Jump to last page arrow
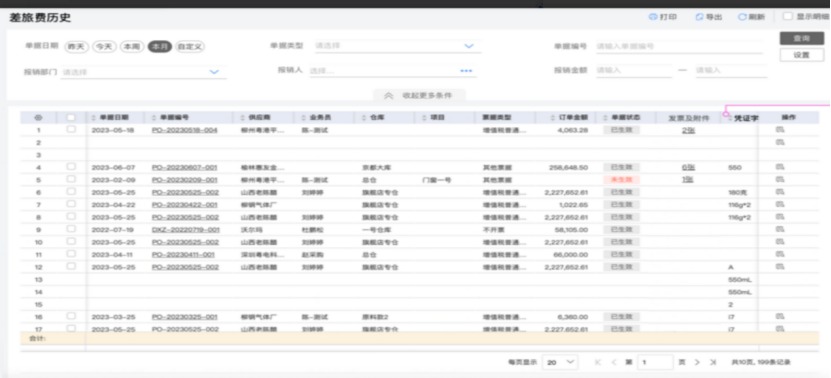Viewport: 831px width, 378px height. (x=713, y=362)
